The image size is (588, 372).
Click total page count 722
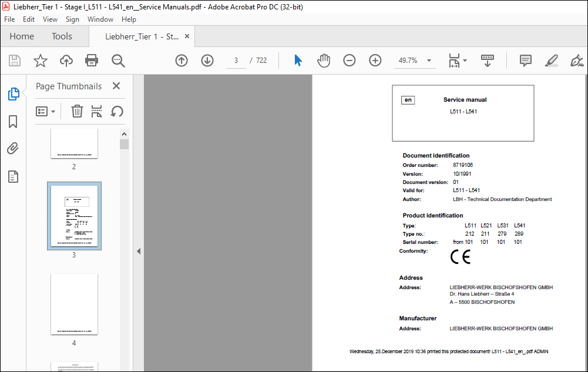tap(261, 61)
